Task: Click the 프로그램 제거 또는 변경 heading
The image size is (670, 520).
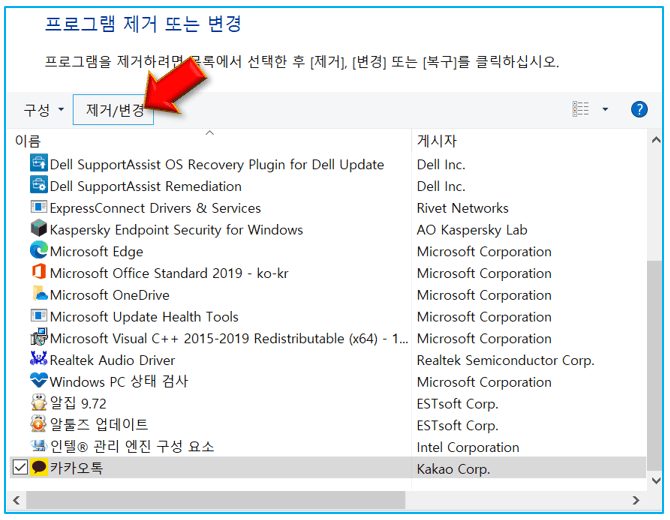Action: 143,24
